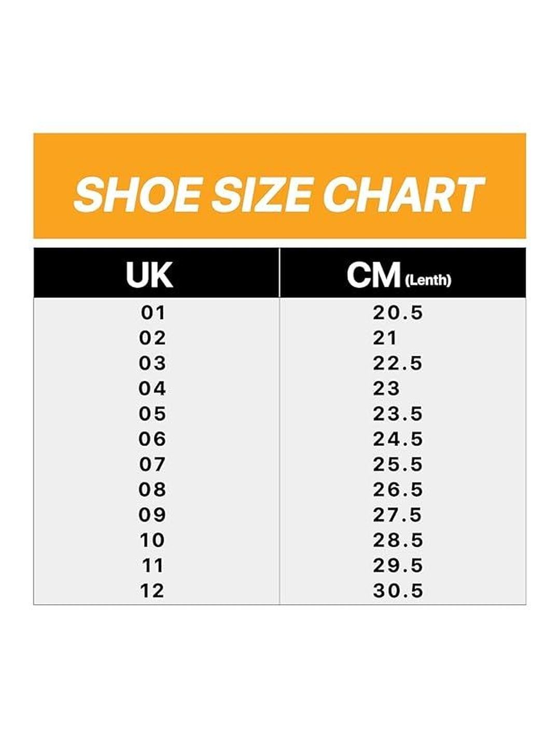Click UK size 04 cell

point(152,389)
